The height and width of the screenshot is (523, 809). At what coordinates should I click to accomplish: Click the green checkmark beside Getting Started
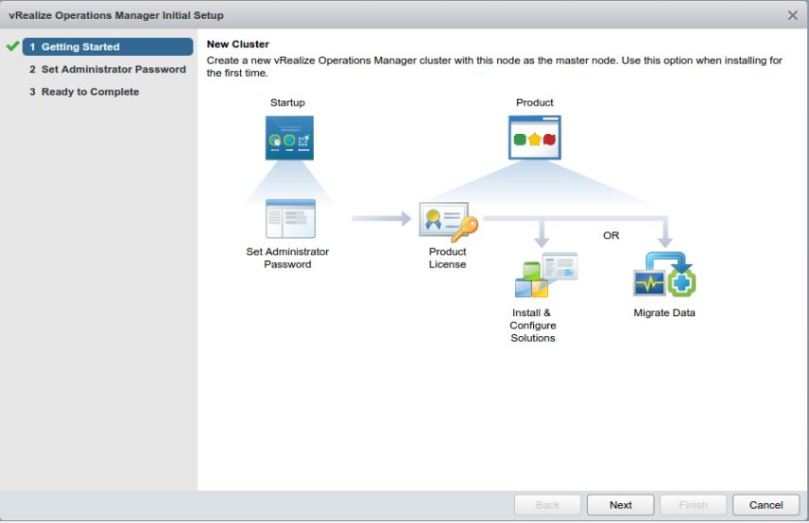click(12, 47)
